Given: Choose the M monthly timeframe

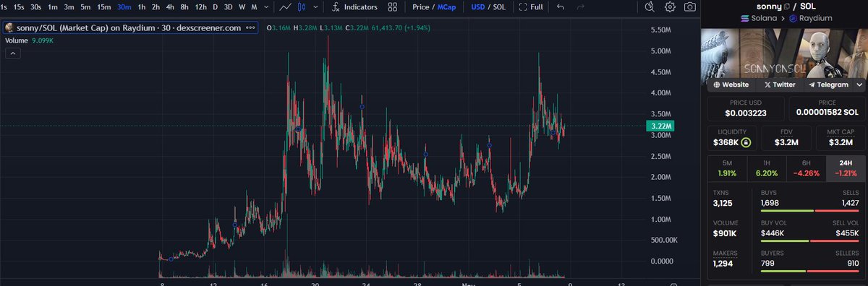Looking at the screenshot, I should (254, 6).
